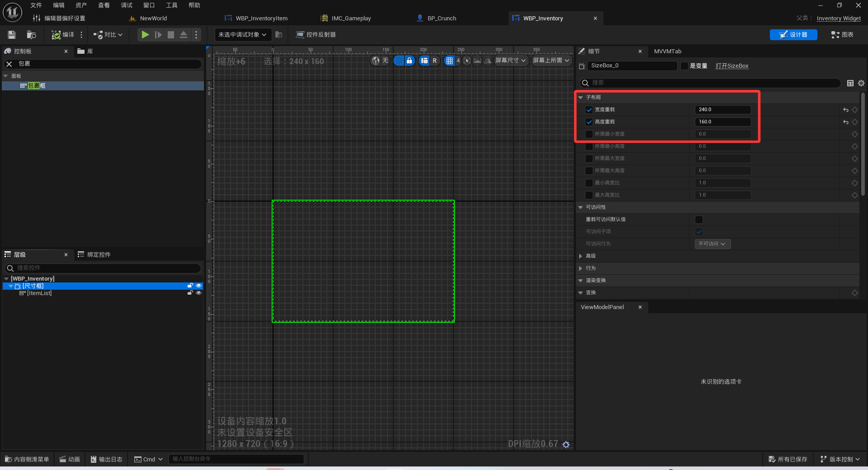868x470 pixels.
Task: Click the 宽度重载 value field 240.0
Action: click(722, 110)
